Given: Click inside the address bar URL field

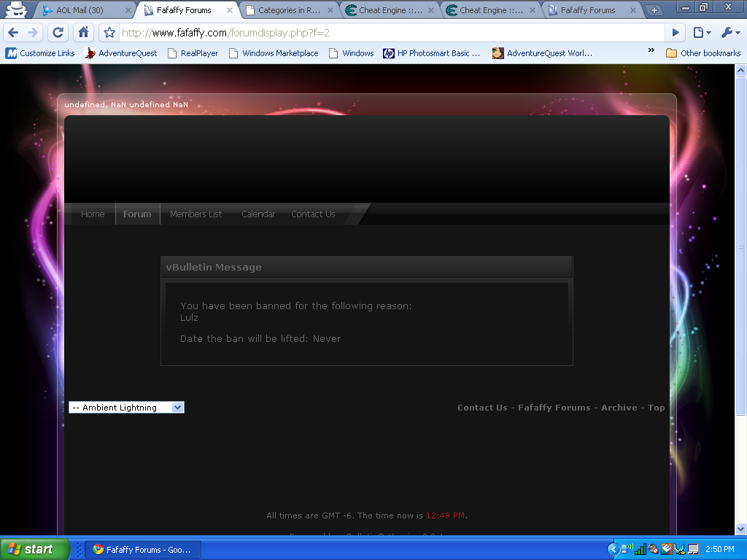Looking at the screenshot, I should (391, 33).
